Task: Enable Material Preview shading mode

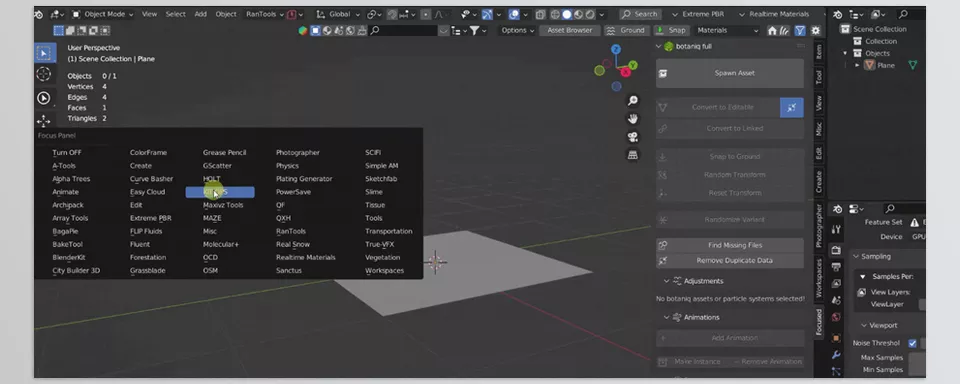Action: [x=579, y=14]
